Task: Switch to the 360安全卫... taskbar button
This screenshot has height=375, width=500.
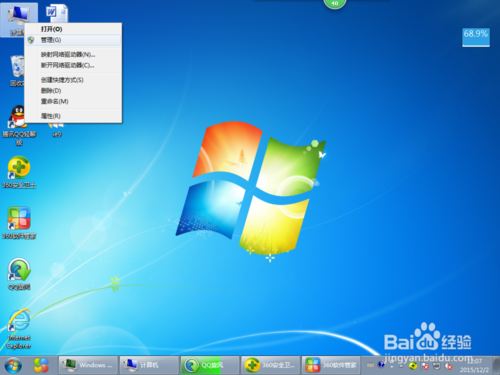Action: (x=271, y=365)
